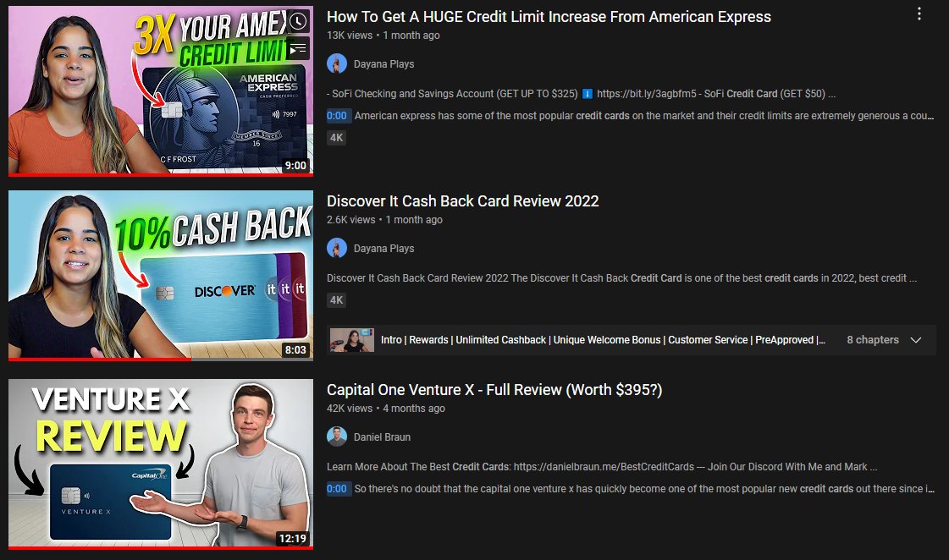Click 'American express has some of the most popular' snippet
The height and width of the screenshot is (560, 949).
[644, 116]
